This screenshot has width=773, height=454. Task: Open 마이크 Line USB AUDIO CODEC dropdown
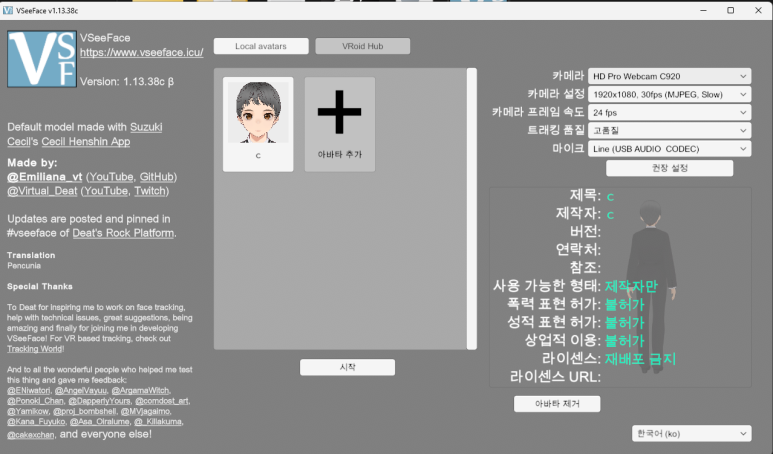(669, 149)
